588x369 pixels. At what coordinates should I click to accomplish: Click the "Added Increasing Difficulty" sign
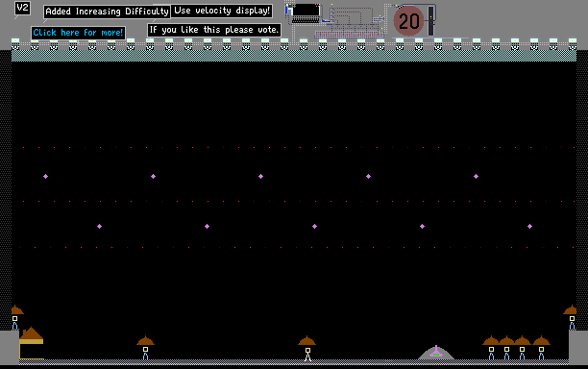tap(107, 12)
